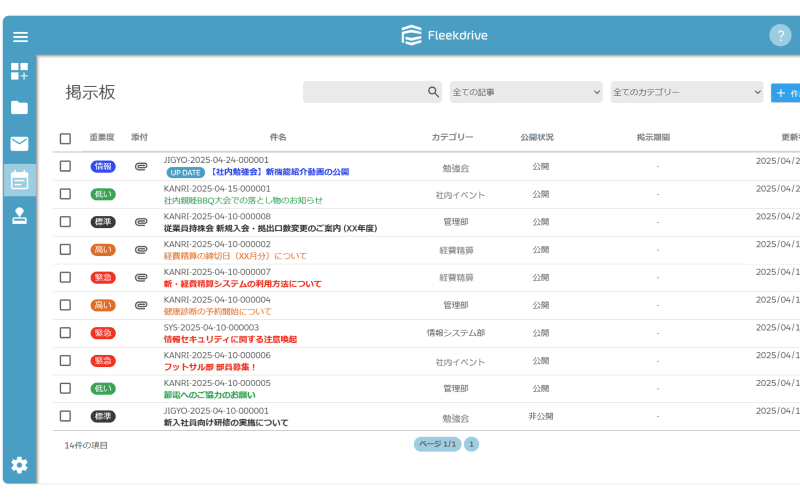Viewport: 800px width, 500px height.
Task: Open the settings gear icon
Action: [19, 465]
